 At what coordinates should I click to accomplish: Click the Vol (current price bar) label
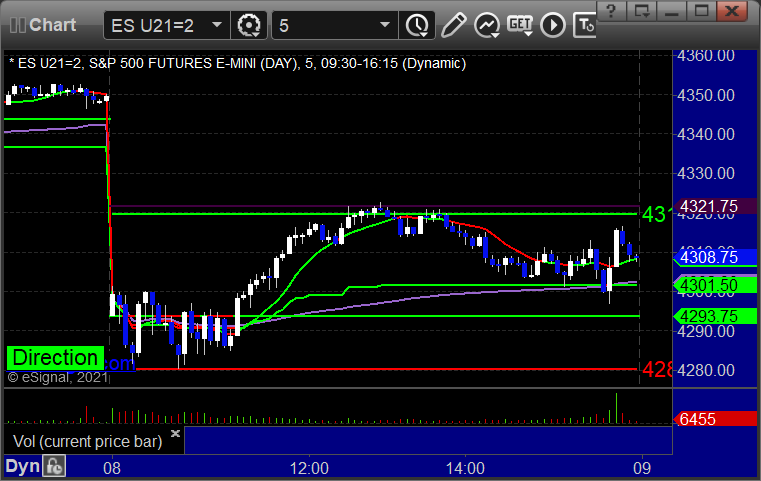tap(87, 441)
